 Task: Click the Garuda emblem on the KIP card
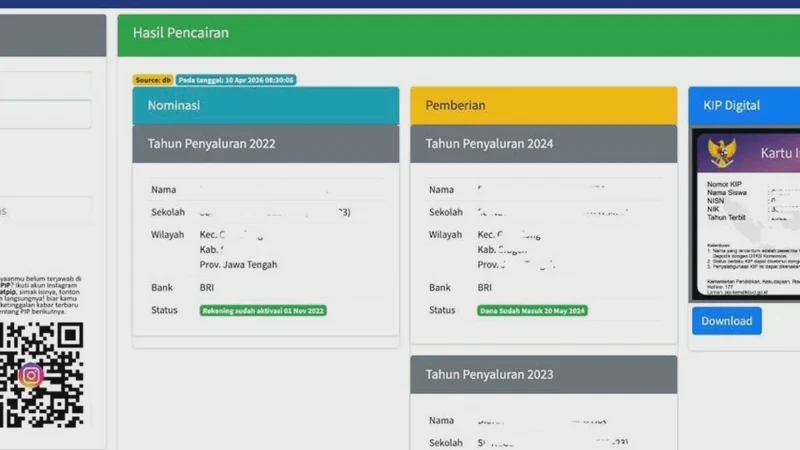point(722,153)
